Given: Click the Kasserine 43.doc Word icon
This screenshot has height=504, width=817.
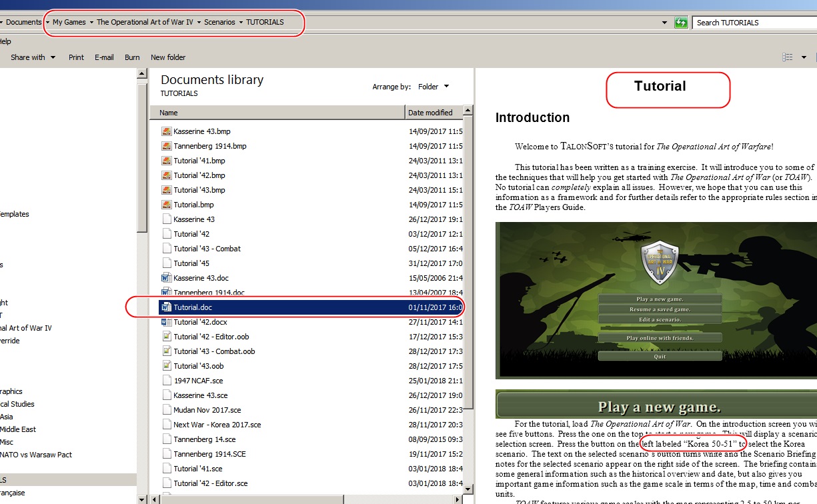Looking at the screenshot, I should click(x=167, y=278).
